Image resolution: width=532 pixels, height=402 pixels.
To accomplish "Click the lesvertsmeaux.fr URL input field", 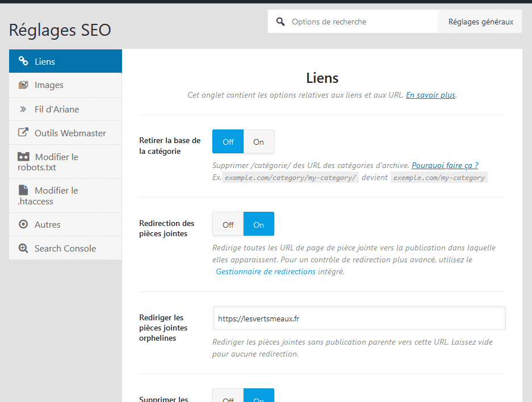I will 359,318.
